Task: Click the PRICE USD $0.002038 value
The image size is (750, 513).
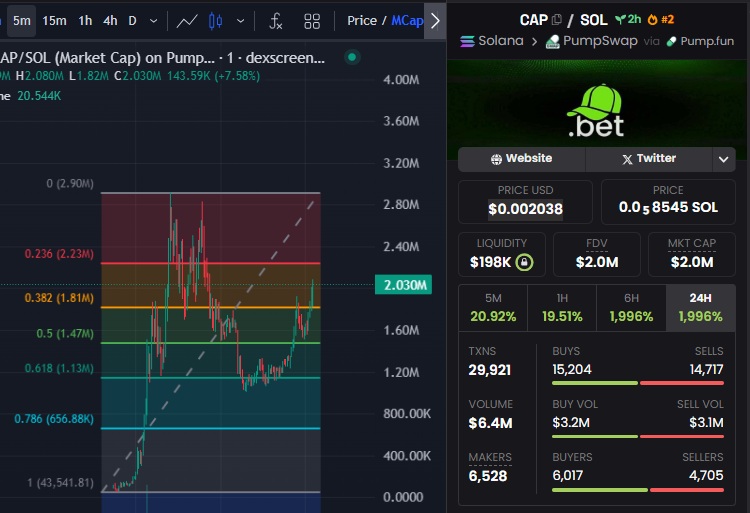Action: point(525,209)
